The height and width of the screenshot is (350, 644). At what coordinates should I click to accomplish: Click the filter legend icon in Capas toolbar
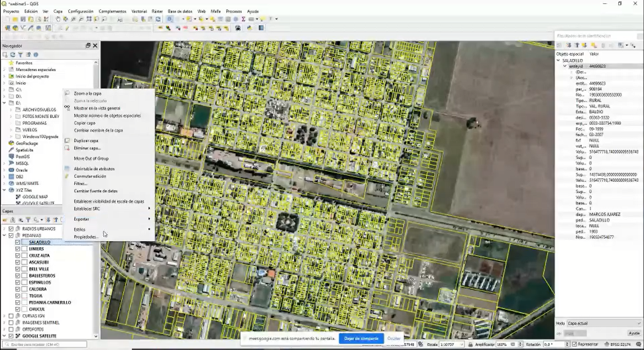28,220
